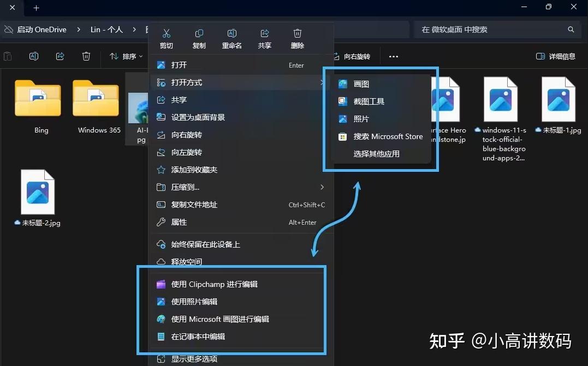Click 添加到收藏夹 star entry
This screenshot has width=588, height=366.
(241, 170)
